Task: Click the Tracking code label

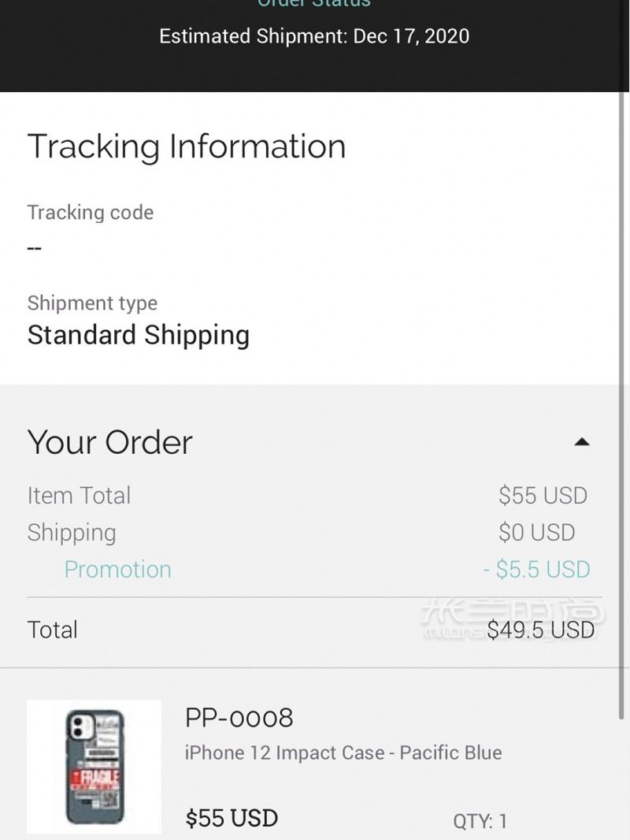Action: [x=91, y=213]
